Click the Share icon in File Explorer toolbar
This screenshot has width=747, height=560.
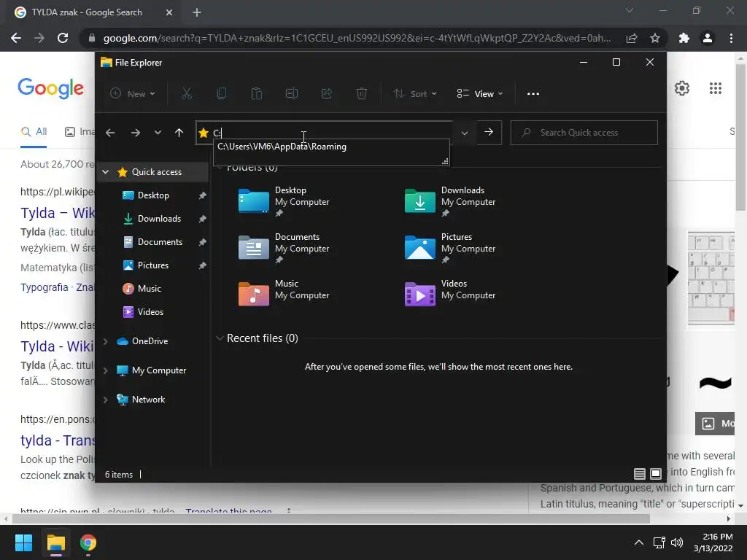tap(326, 93)
